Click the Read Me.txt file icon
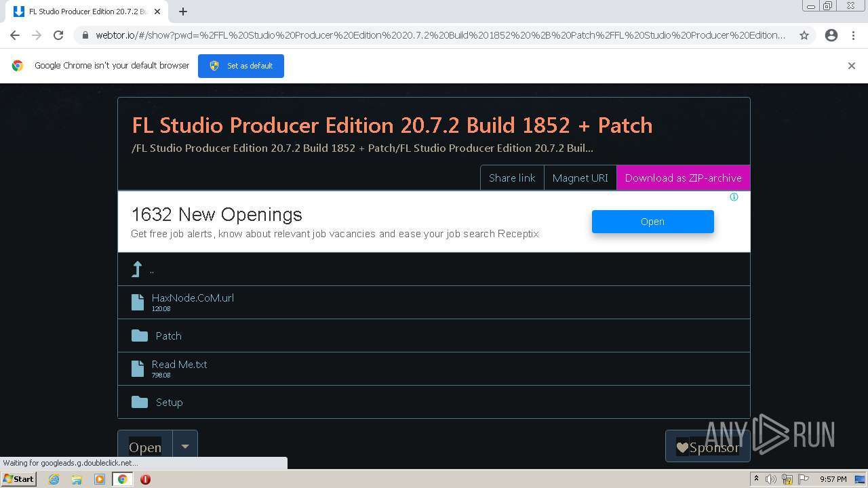This screenshot has height=488, width=868. tap(138, 369)
